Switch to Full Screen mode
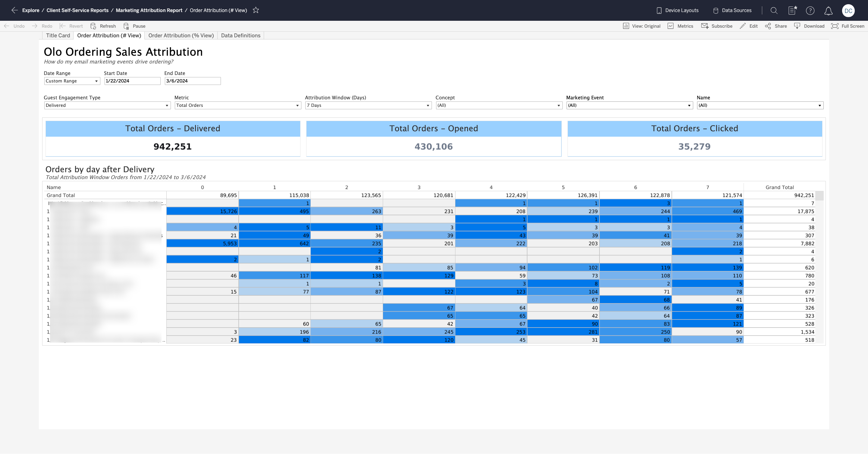Image resolution: width=868 pixels, height=454 pixels. [x=848, y=26]
